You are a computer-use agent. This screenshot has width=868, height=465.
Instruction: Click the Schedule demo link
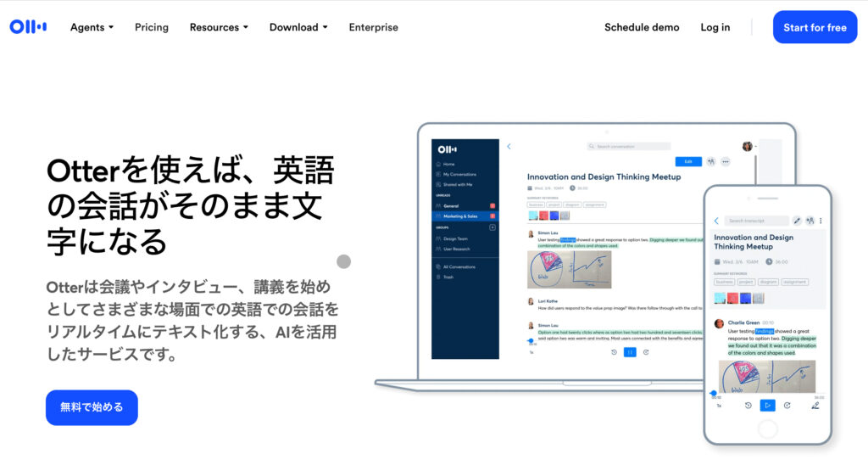[x=642, y=27]
